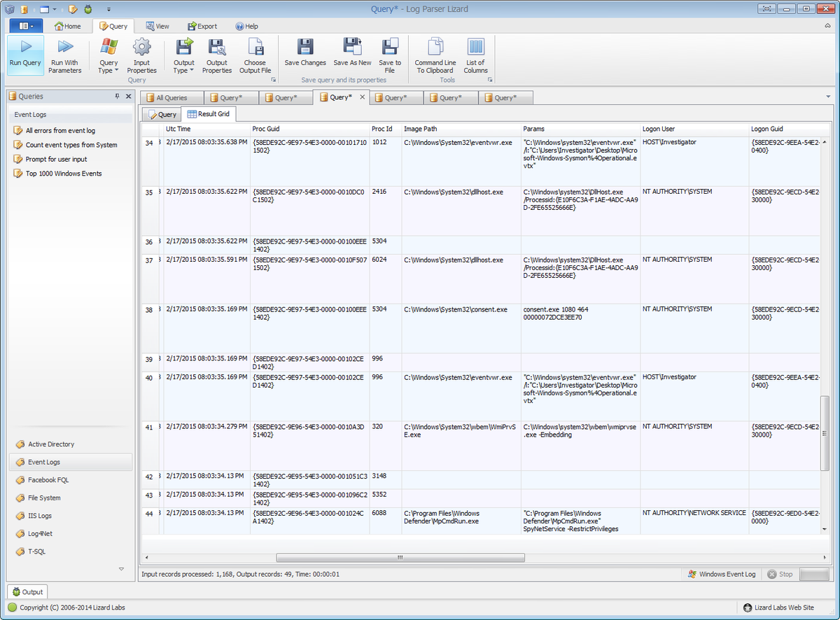Click Save to File
Viewport: 840px width, 620px height.
pos(390,55)
